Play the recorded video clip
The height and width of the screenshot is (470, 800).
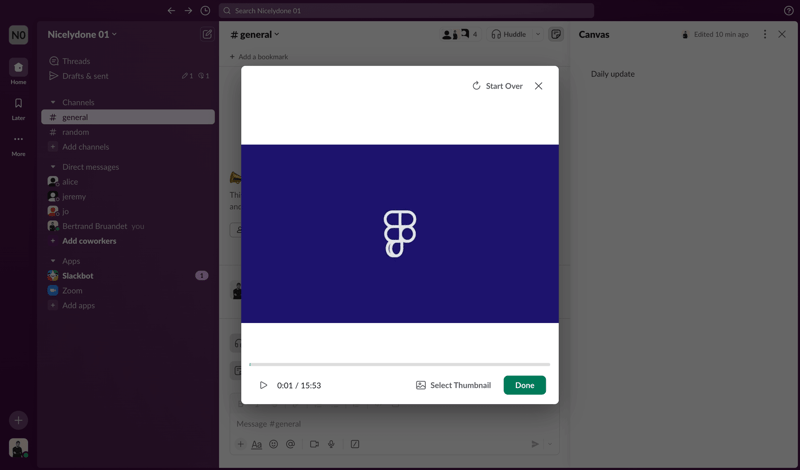tap(263, 385)
